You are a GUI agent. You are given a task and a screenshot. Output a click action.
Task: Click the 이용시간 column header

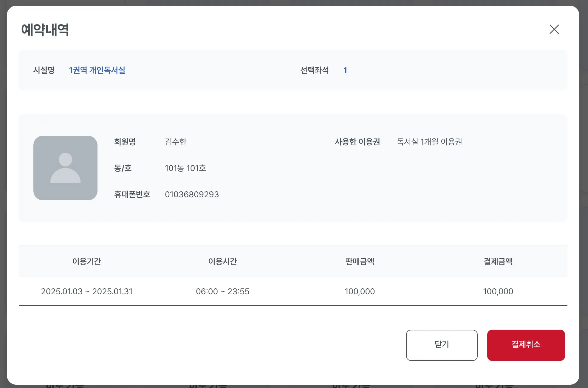(222, 261)
